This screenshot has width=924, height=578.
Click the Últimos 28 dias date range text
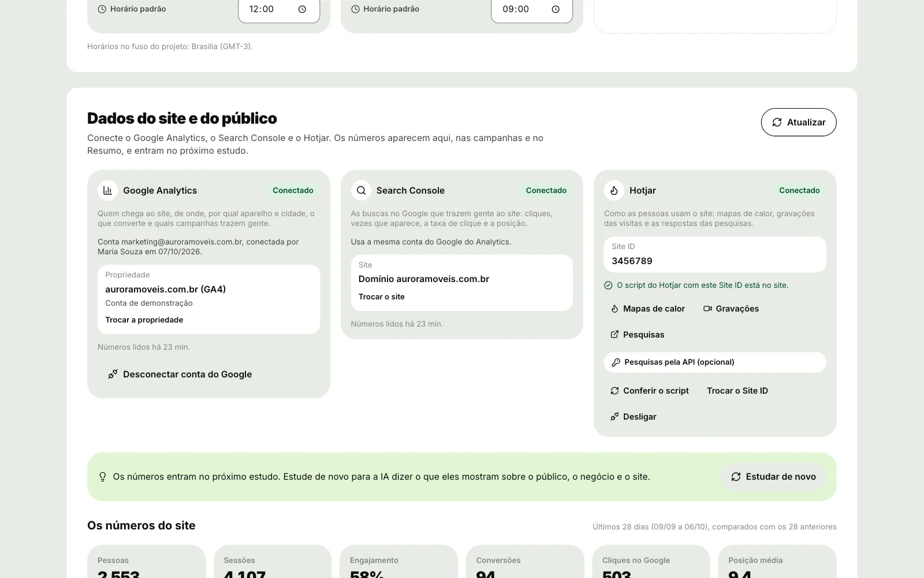714,527
